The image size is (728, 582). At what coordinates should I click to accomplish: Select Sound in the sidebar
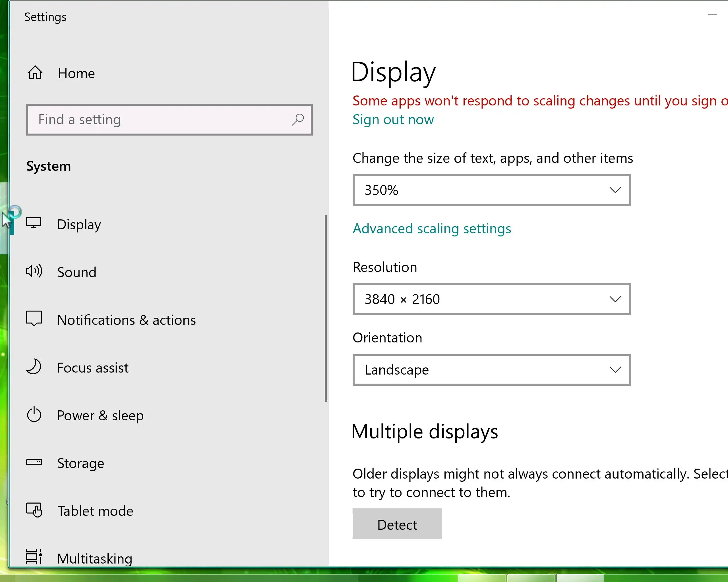pyautogui.click(x=77, y=272)
